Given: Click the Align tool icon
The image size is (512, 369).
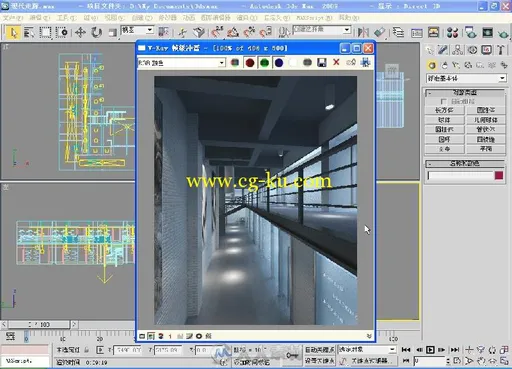Looking at the screenshot, I should (380, 32).
